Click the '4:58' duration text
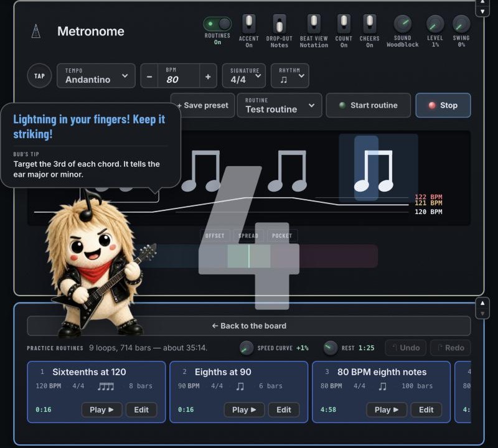Screen dimensions: 498x448 [328, 410]
